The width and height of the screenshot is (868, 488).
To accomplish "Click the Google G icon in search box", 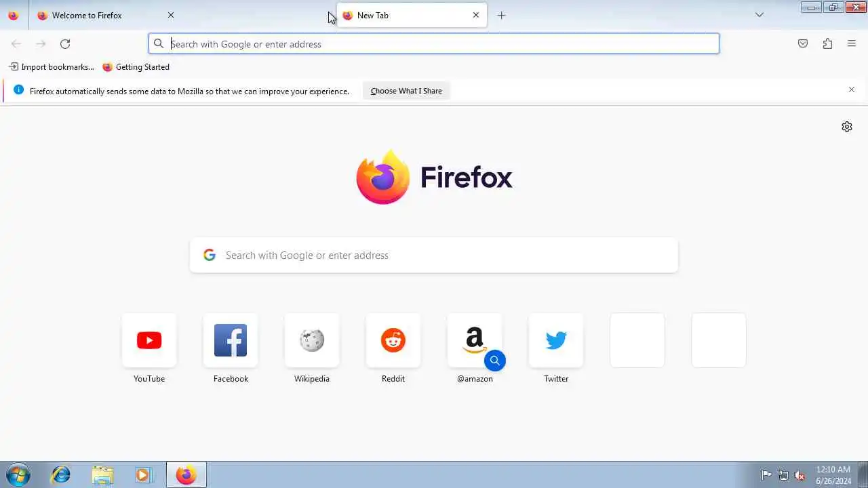I will [x=210, y=256].
